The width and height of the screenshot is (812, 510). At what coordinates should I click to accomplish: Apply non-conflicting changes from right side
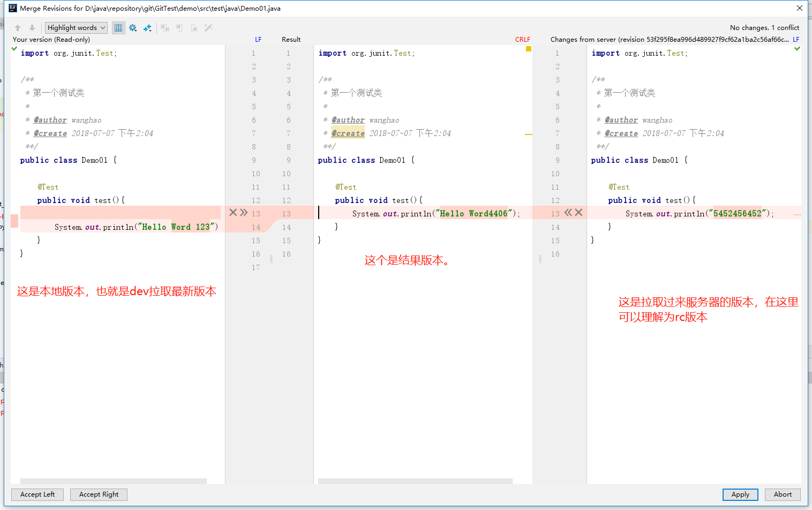[x=194, y=28]
